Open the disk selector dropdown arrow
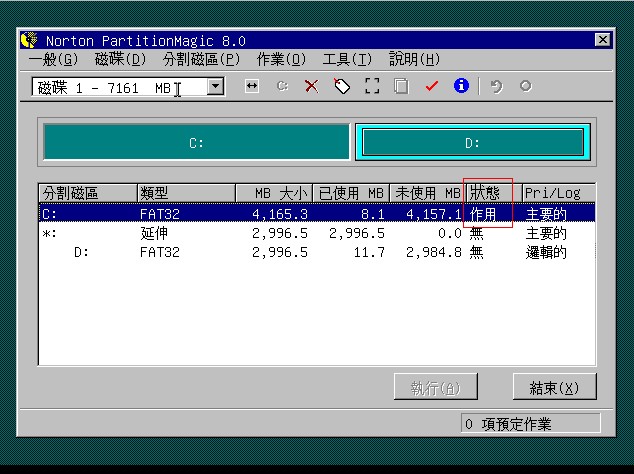The image size is (634, 474). (216, 87)
